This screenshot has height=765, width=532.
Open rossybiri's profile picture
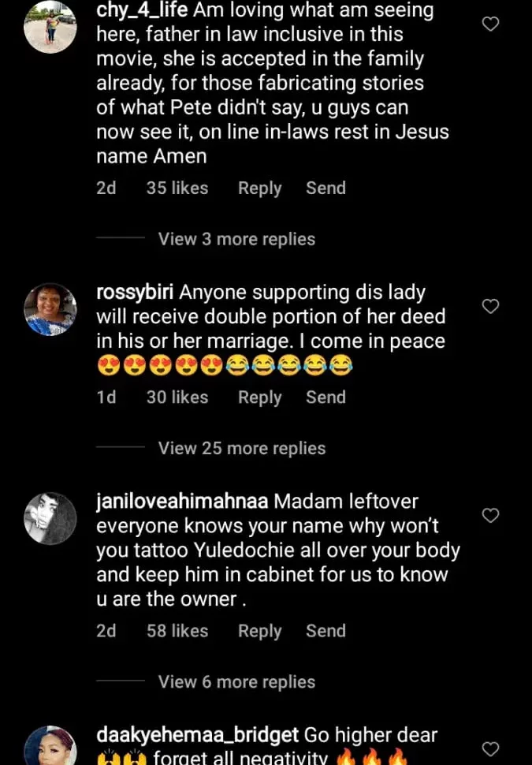click(50, 309)
